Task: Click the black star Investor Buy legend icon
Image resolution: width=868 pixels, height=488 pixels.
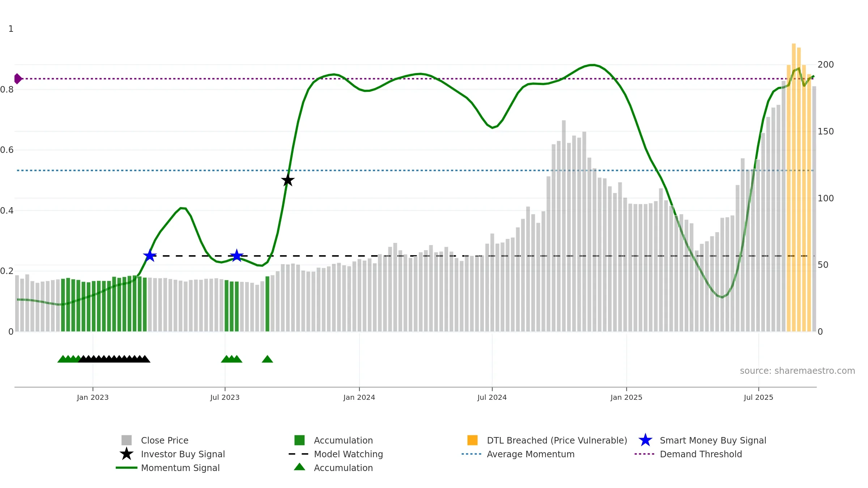Action: (x=127, y=454)
